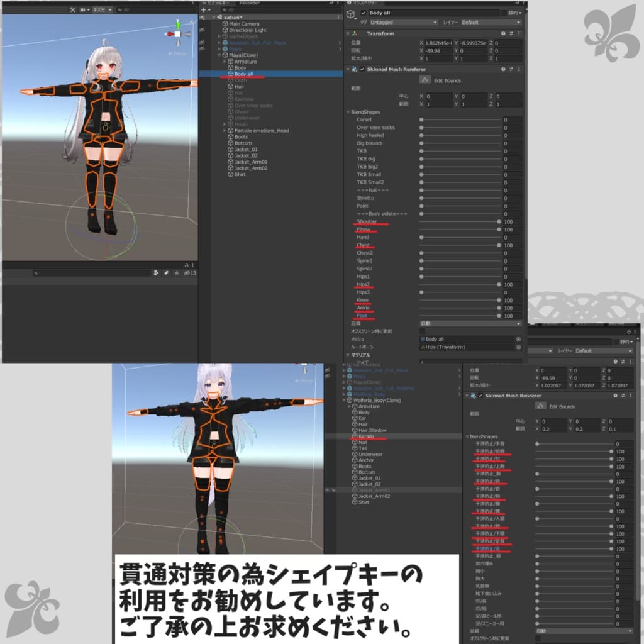Image resolution: width=644 pixels, height=644 pixels.
Task: Select Body all in the hierarchy
Action: click(x=243, y=74)
